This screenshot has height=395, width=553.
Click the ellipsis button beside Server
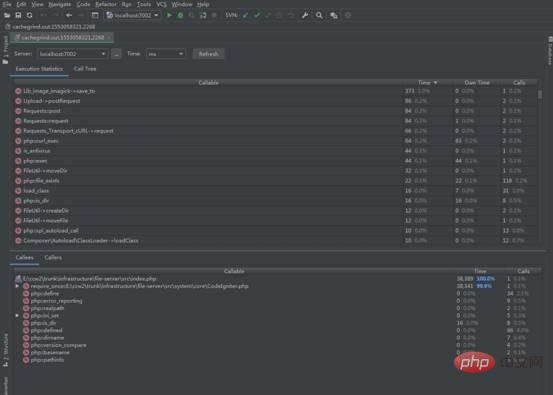[x=116, y=54]
